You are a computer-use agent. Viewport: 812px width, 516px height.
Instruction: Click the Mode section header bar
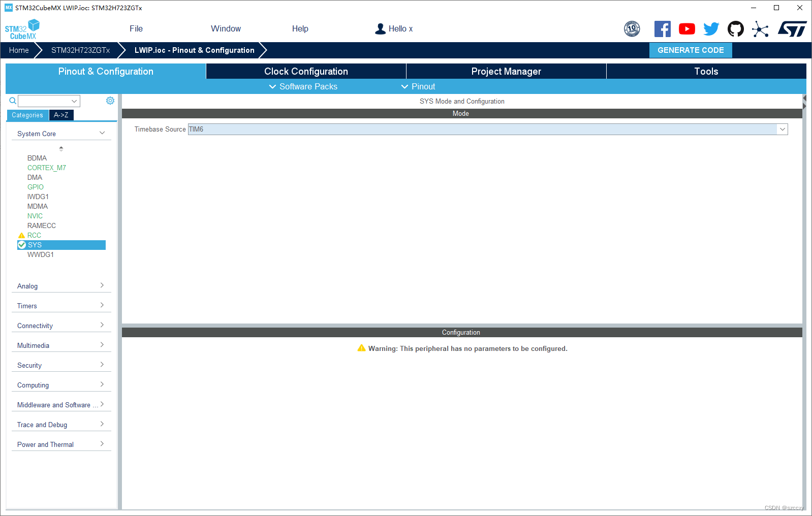coord(462,114)
